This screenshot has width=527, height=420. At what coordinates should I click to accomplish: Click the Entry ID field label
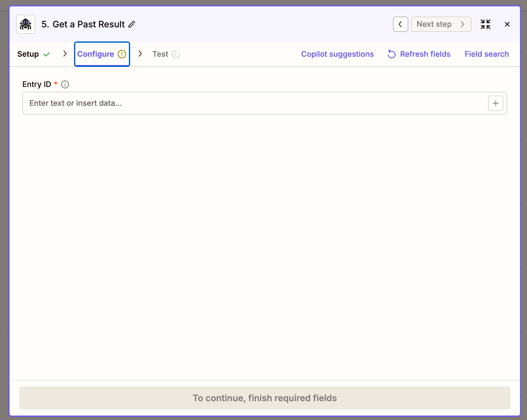tap(37, 84)
